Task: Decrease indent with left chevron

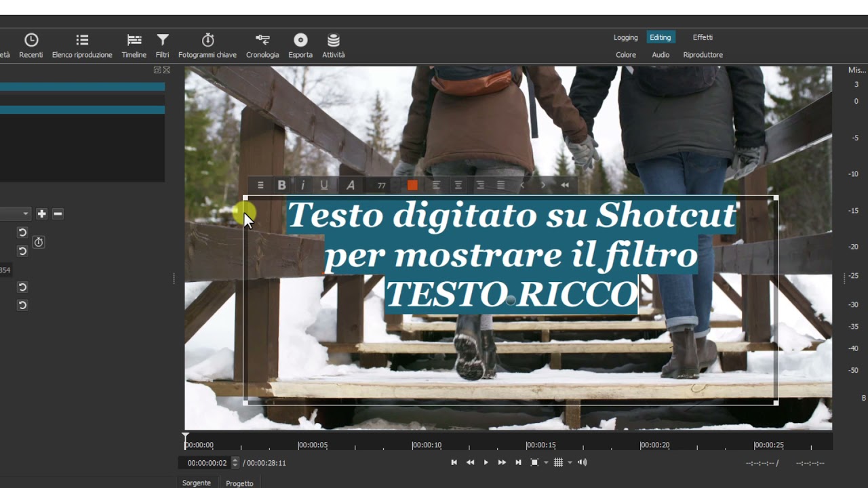Action: point(522,185)
